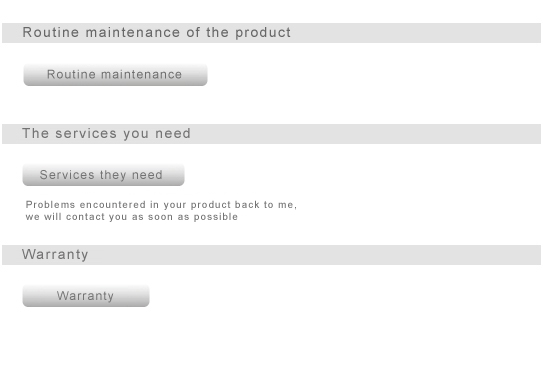Click the word services in the second header
543x374 pixels.
(86, 134)
